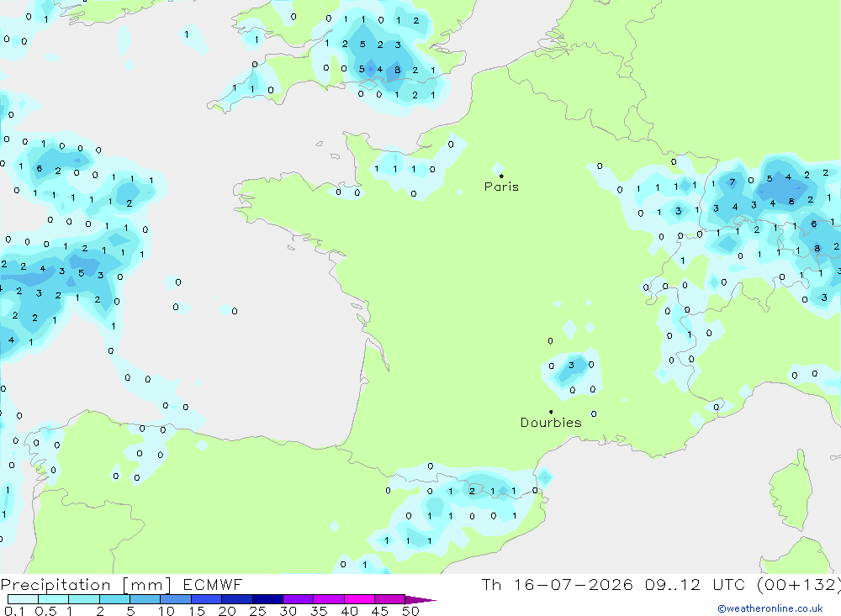Pick the 20–25 mm dark blue legend swatch

236,599
